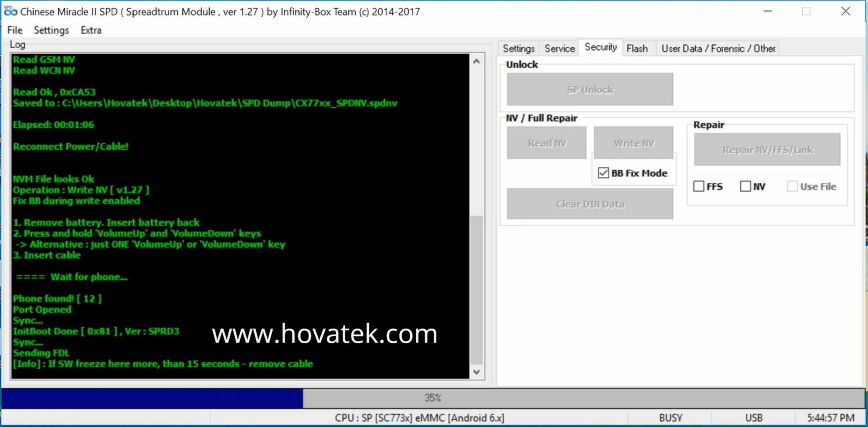Click 'Sending FDL' log line

point(41,353)
